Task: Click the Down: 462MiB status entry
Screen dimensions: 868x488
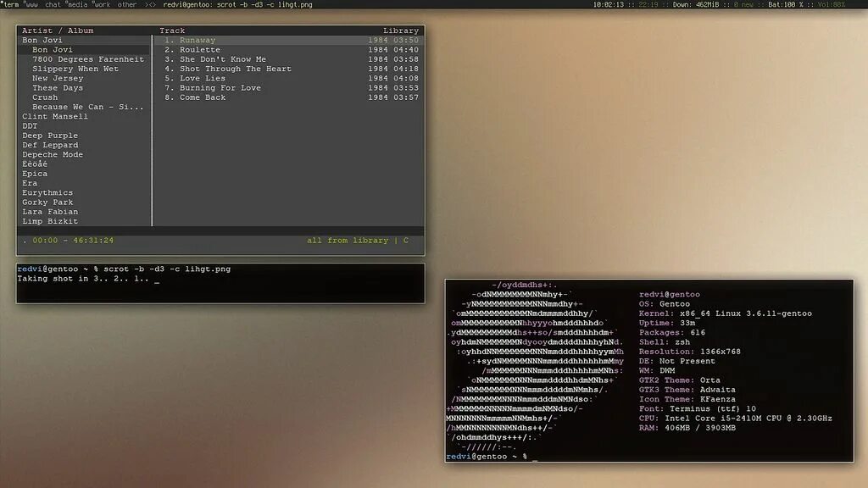Action: pos(696,4)
